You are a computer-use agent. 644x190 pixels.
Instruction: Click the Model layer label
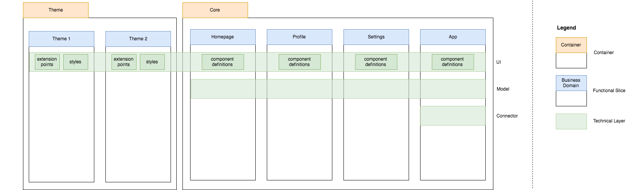(503, 89)
